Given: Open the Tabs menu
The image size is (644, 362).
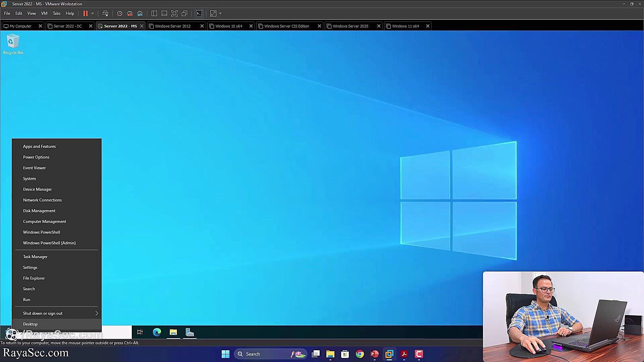Looking at the screenshot, I should 57,13.
